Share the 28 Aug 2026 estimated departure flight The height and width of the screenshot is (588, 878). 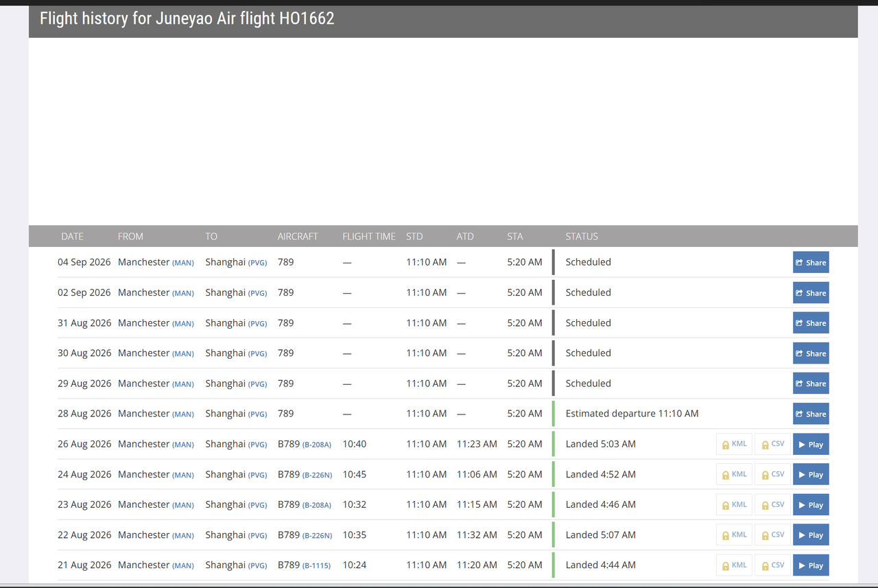click(811, 414)
